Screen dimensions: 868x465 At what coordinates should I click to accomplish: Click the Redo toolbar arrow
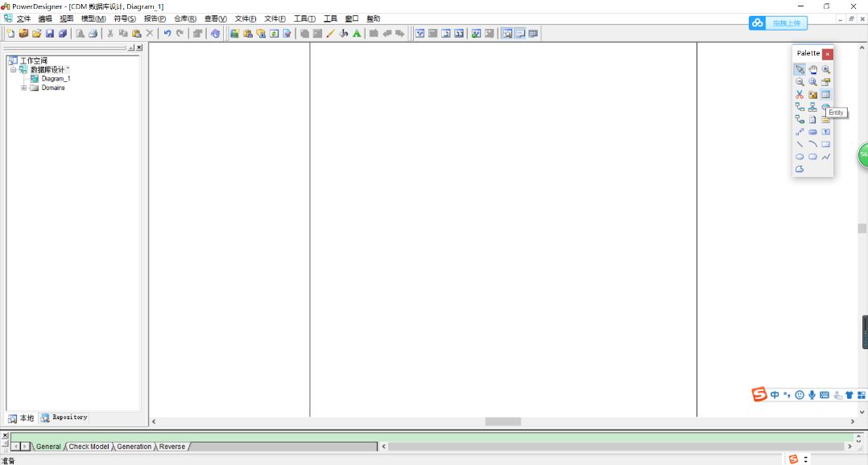180,34
